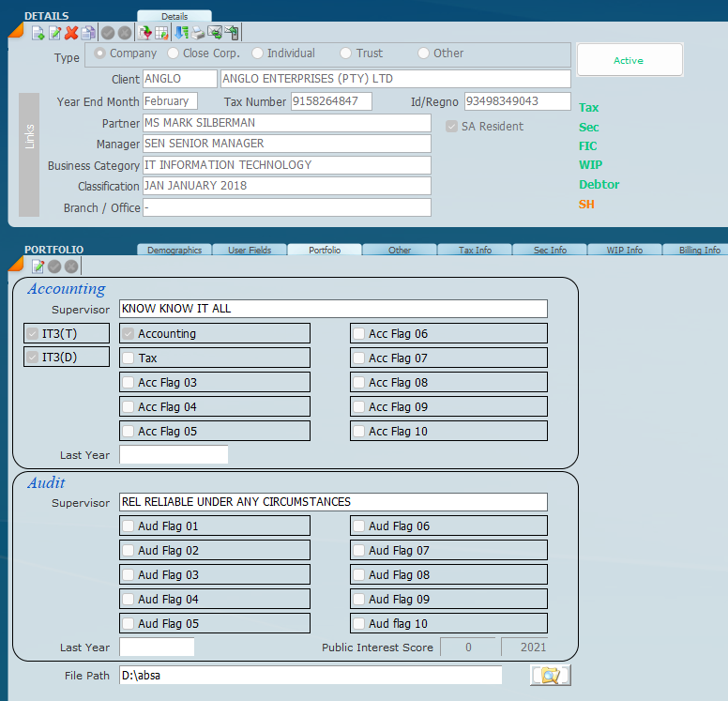Tick the Aud Flag 01 checkbox
The image size is (728, 701).
pyautogui.click(x=128, y=526)
